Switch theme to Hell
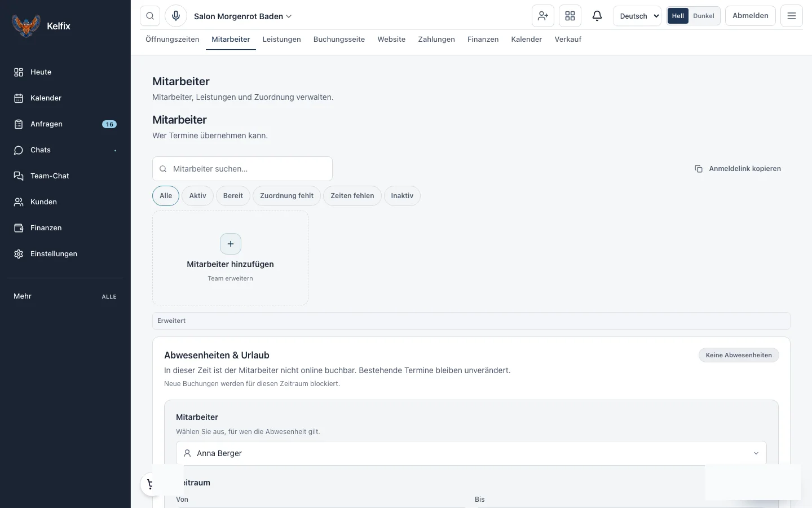This screenshot has height=508, width=812. pyautogui.click(x=678, y=16)
